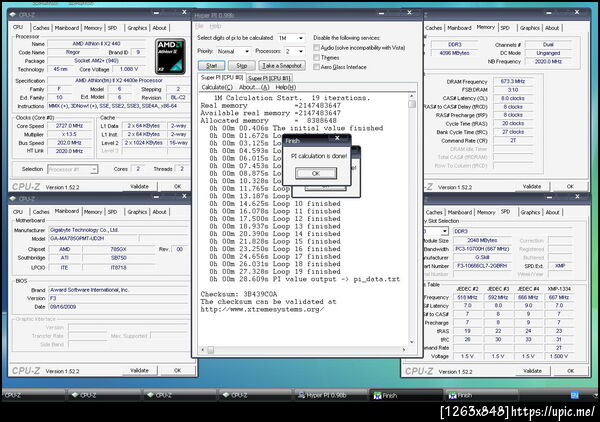Click the title icon of the CPU-Z Motherboard window
Image resolution: width=600 pixels, height=422 pixels.
13,199
